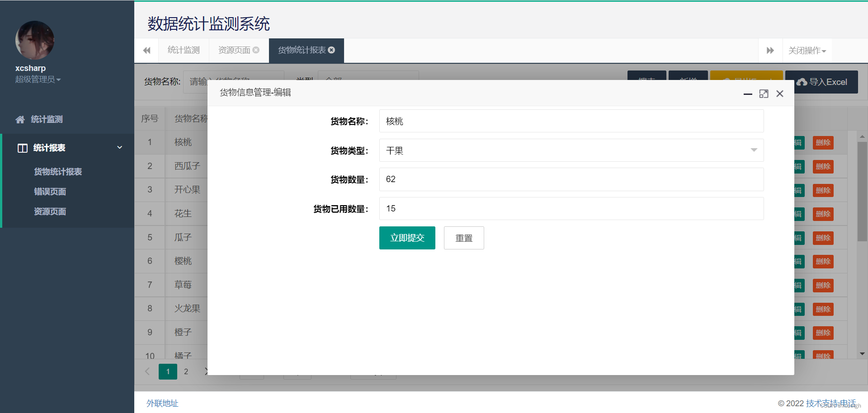Click the table scrollbar up arrow
Viewport: 868px width, 413px height.
pyautogui.click(x=862, y=136)
